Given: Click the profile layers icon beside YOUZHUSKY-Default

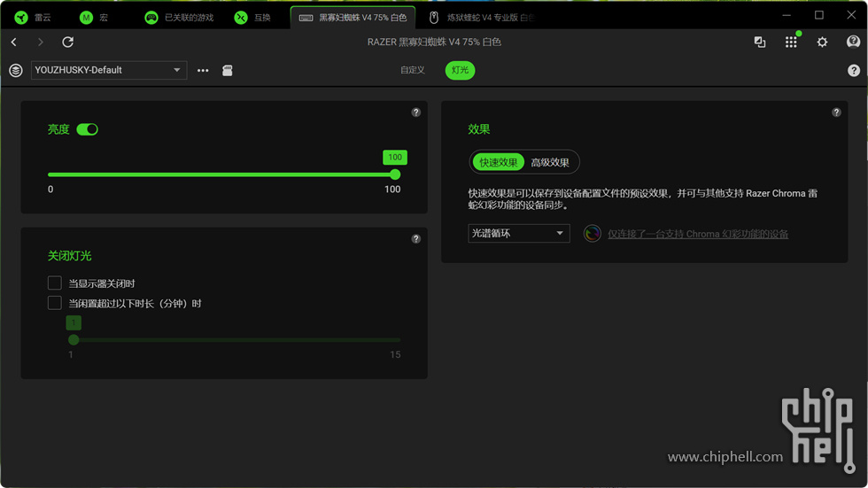Looking at the screenshot, I should [x=16, y=70].
